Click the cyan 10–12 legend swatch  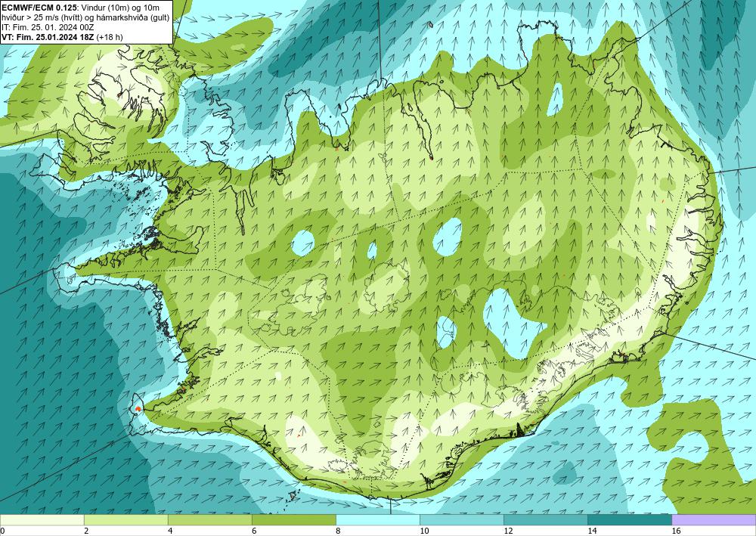(461, 519)
